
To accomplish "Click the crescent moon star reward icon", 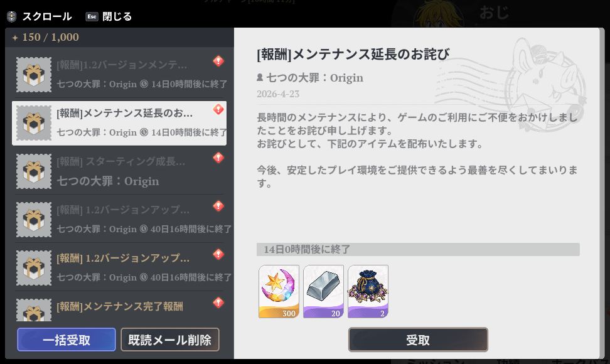I will 279,291.
